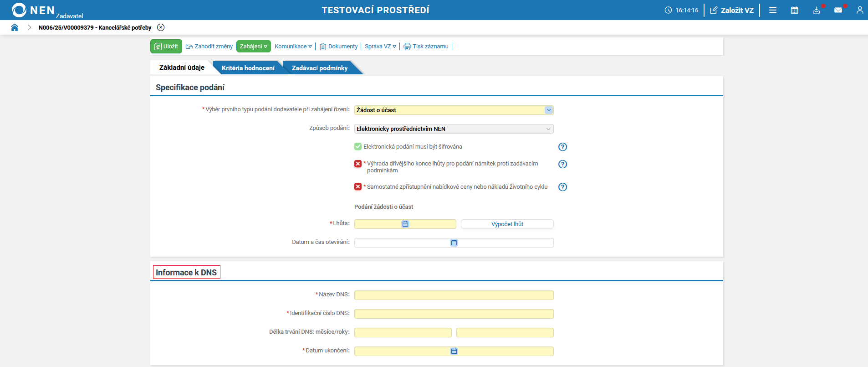Open the user profile icon
This screenshot has width=868, height=367.
click(x=860, y=10)
